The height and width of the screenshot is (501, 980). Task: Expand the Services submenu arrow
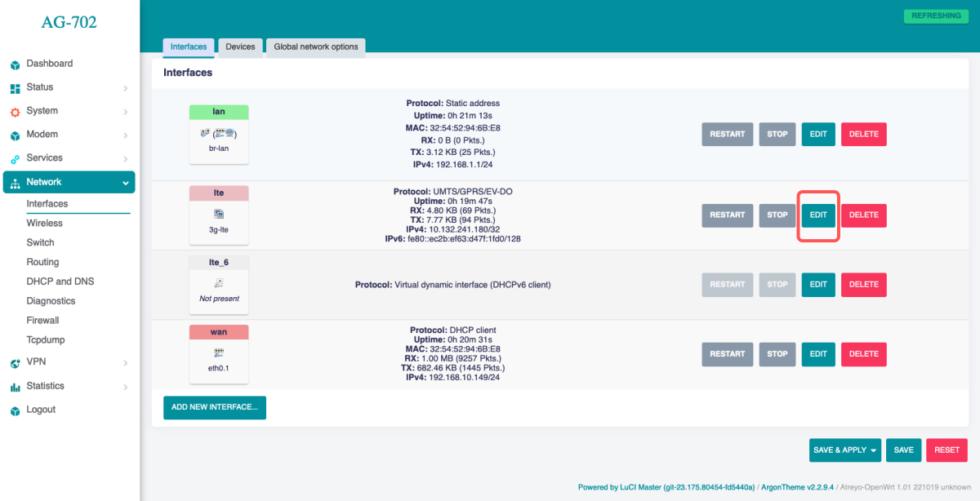[126, 159]
